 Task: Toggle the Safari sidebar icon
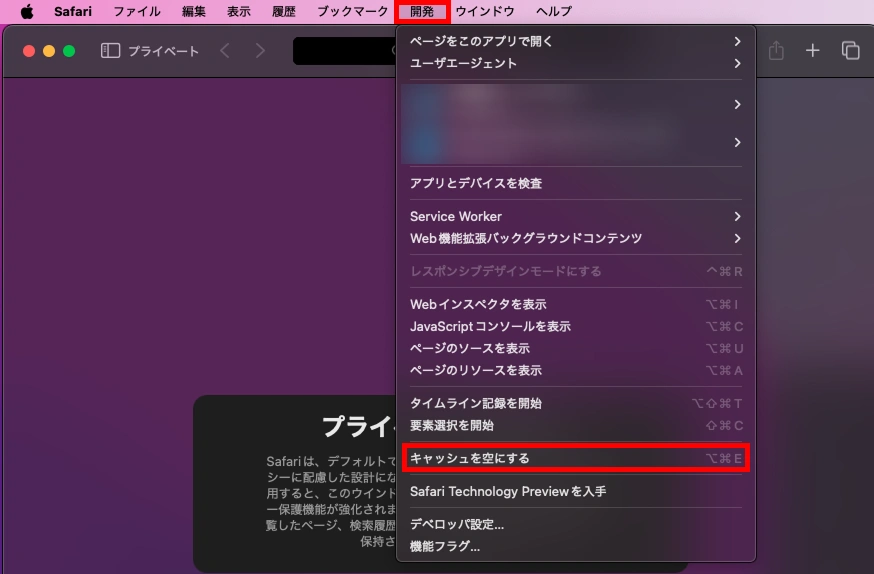110,51
